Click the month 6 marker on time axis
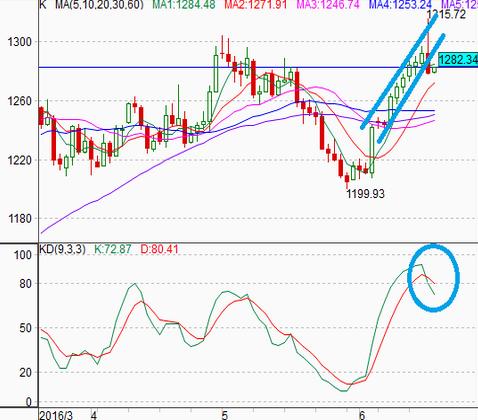The image size is (478, 420). (x=362, y=415)
